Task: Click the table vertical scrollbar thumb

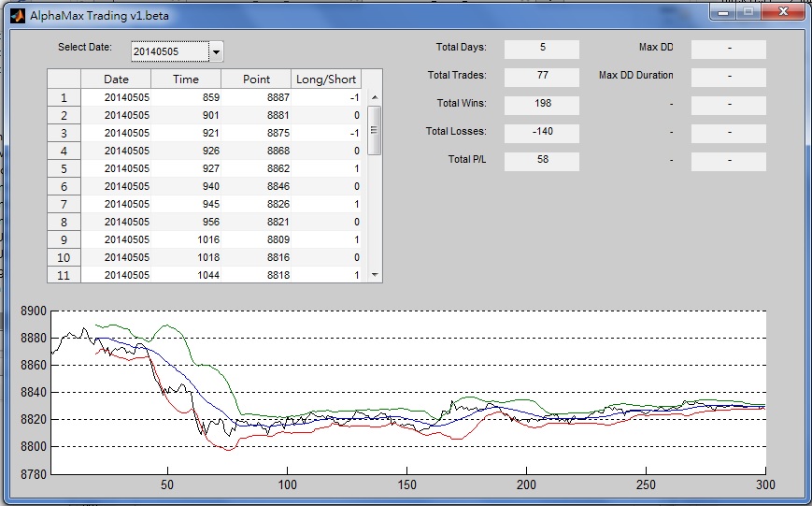Action: point(375,130)
